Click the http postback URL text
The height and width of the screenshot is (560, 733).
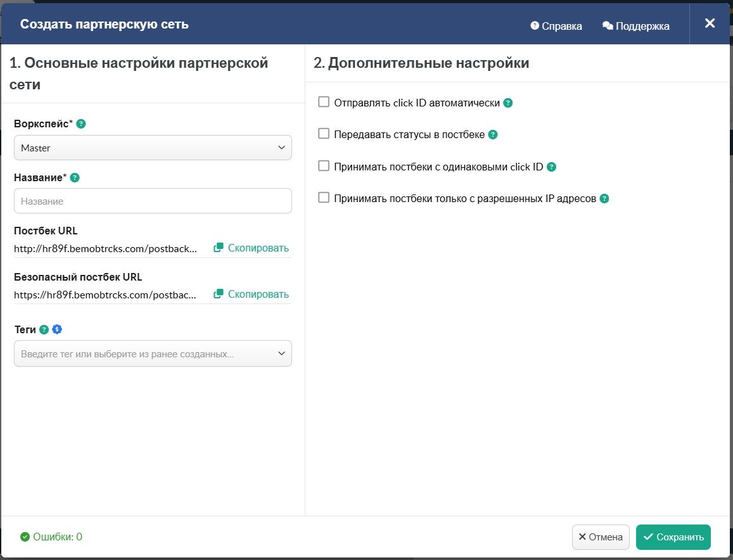(105, 249)
